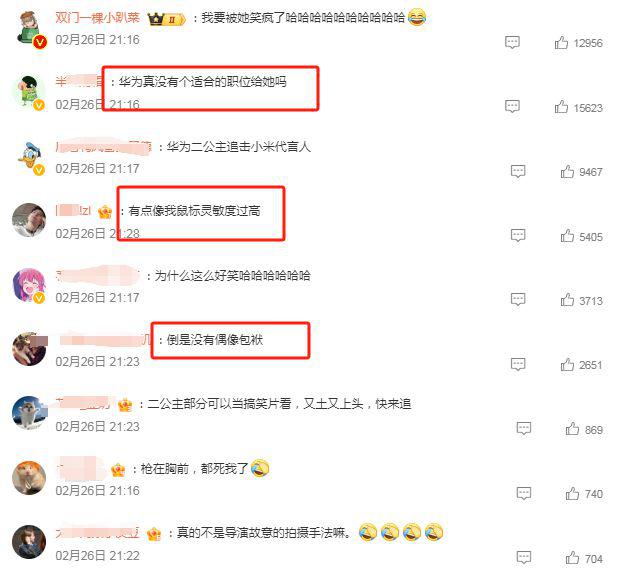Open the first commenter's verified avatar
The width and height of the screenshot is (619, 576).
[x=31, y=29]
